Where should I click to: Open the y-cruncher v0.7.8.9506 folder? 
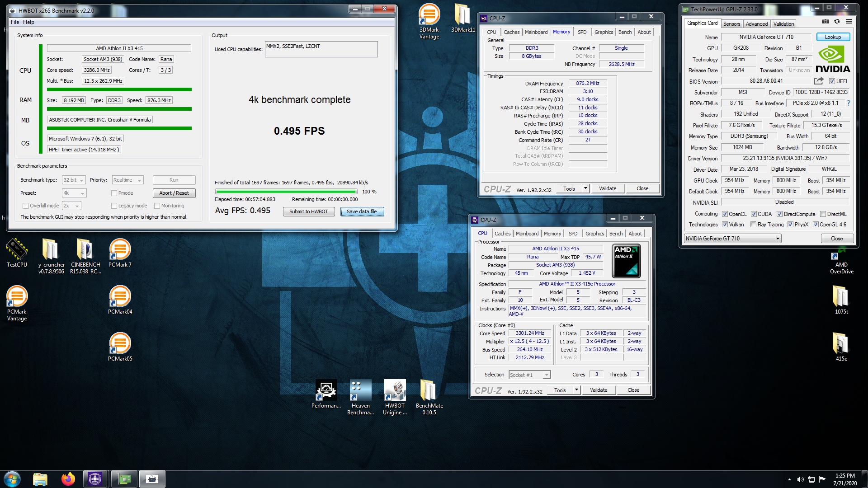(x=51, y=256)
